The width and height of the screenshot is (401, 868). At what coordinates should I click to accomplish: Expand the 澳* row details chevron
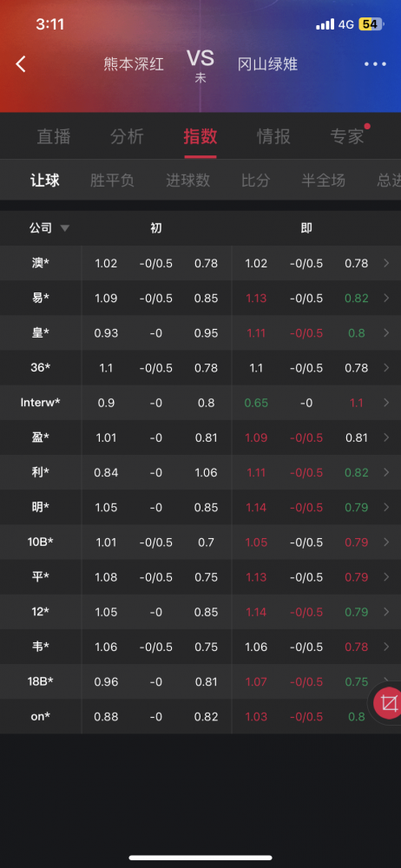click(x=386, y=264)
